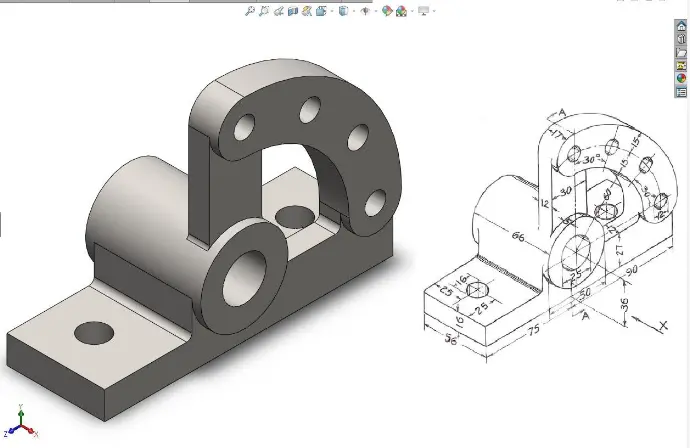
Task: Click the View Settings monitor icon
Action: click(424, 11)
